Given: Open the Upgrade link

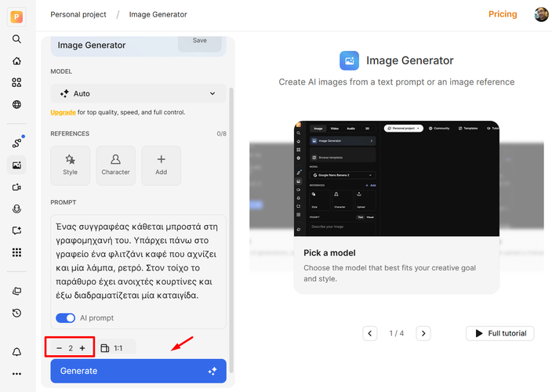Looking at the screenshot, I should tap(63, 112).
